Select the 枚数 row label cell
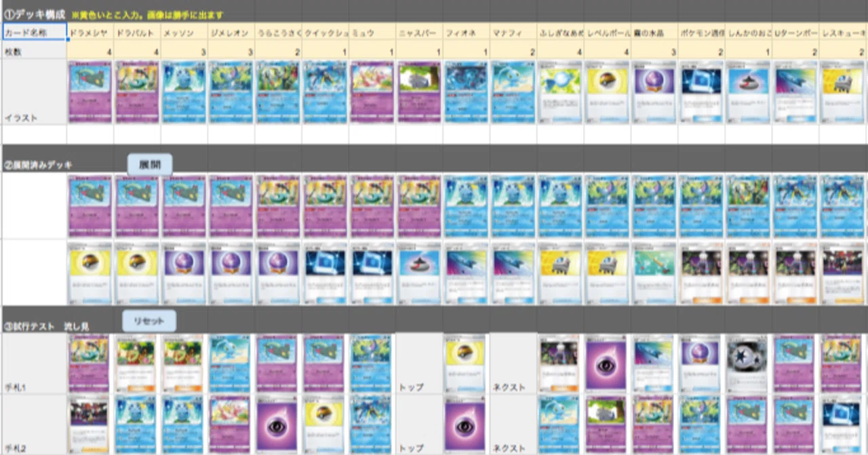Viewport: 868px width, 455px height. pyautogui.click(x=34, y=50)
